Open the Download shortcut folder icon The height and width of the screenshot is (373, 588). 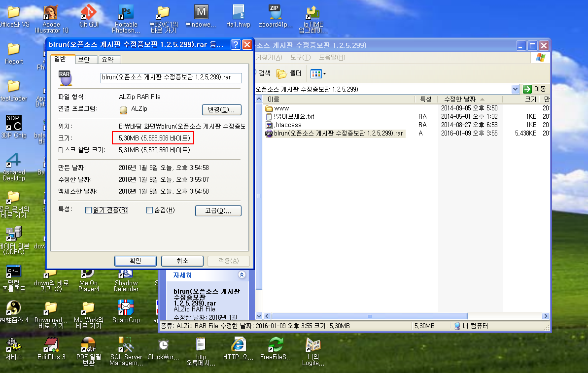(51, 315)
